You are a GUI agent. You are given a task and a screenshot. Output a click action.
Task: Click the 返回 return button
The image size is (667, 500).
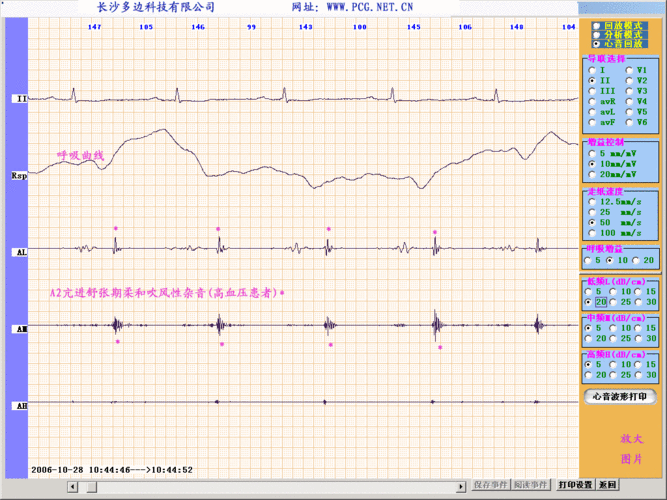[x=607, y=485]
